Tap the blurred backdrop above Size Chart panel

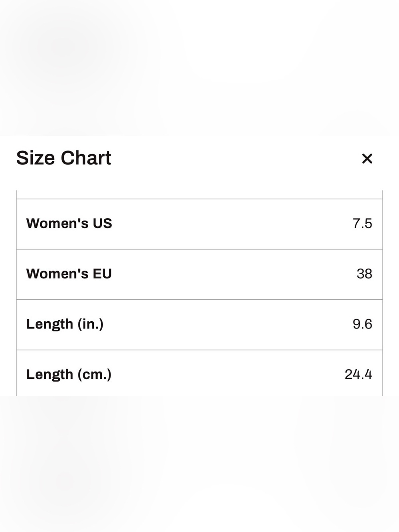click(x=199, y=68)
